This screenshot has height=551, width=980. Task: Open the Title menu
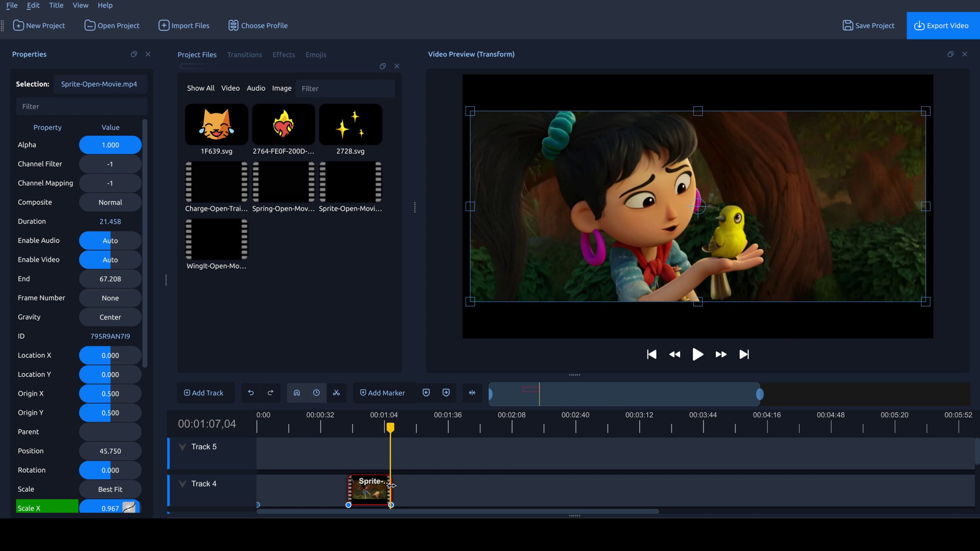56,5
